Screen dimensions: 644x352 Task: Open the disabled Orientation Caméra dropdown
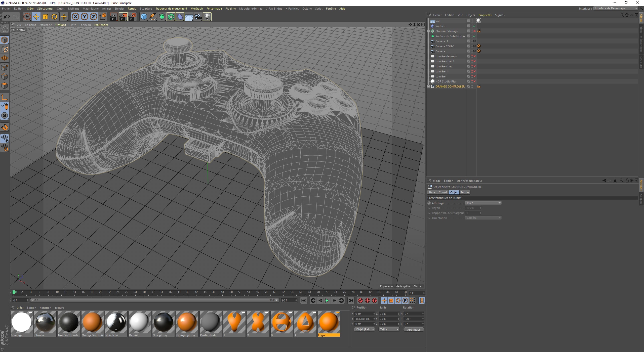483,218
